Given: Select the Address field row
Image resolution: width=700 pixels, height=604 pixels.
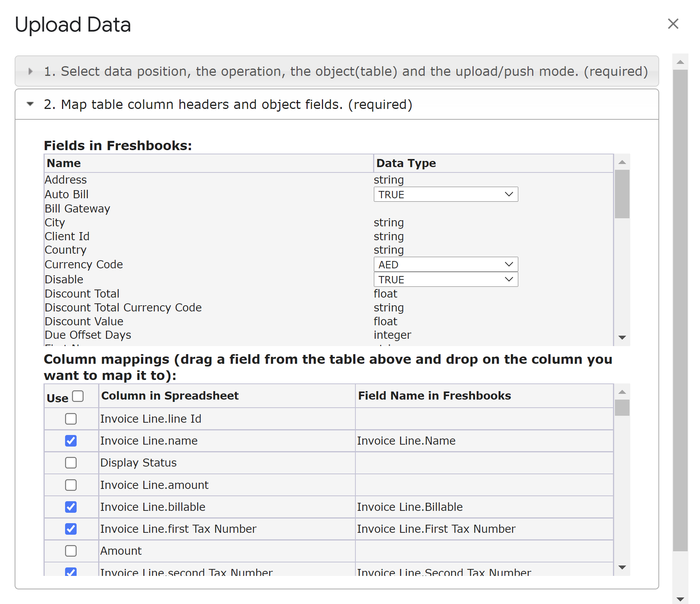Looking at the screenshot, I should pos(329,180).
